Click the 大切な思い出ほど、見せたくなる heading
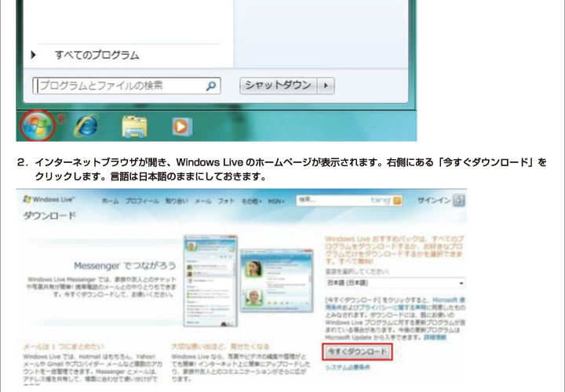The image size is (565, 392). pos(221,347)
